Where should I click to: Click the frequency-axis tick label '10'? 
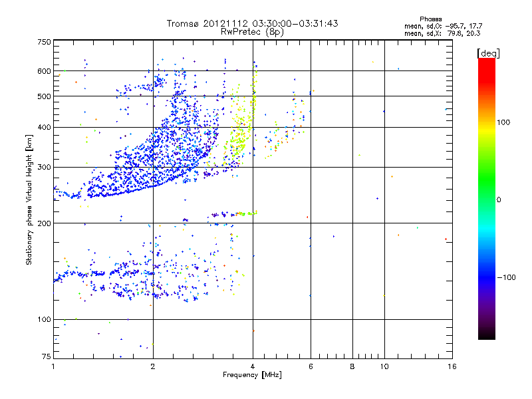[x=384, y=366]
